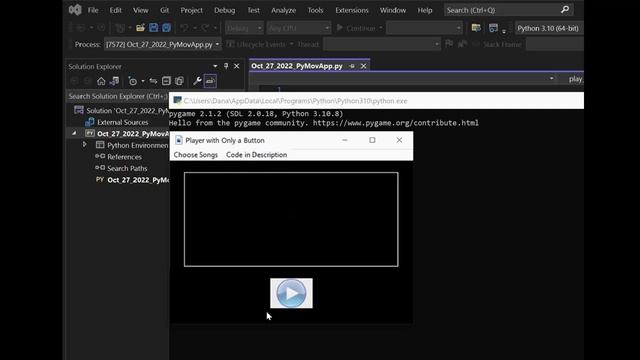Open the Python 3.10 (64-bit) environment dropdown
Viewport: 640px width, 360px height.
click(549, 28)
